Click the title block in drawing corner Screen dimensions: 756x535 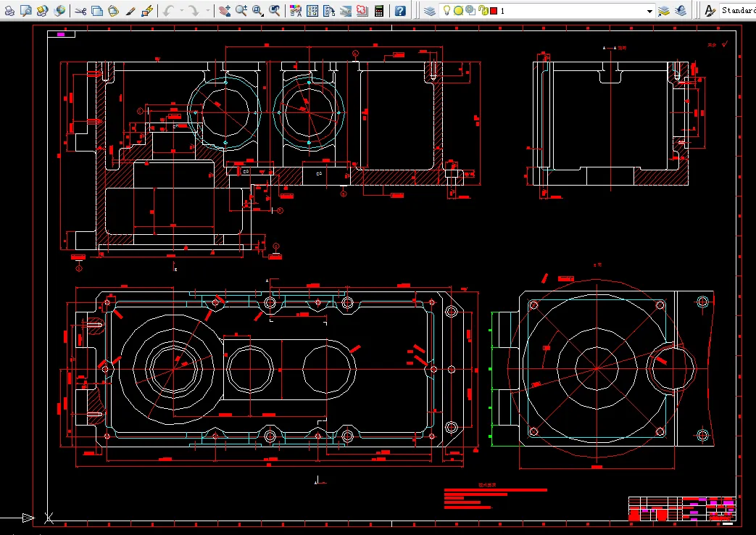pos(682,509)
